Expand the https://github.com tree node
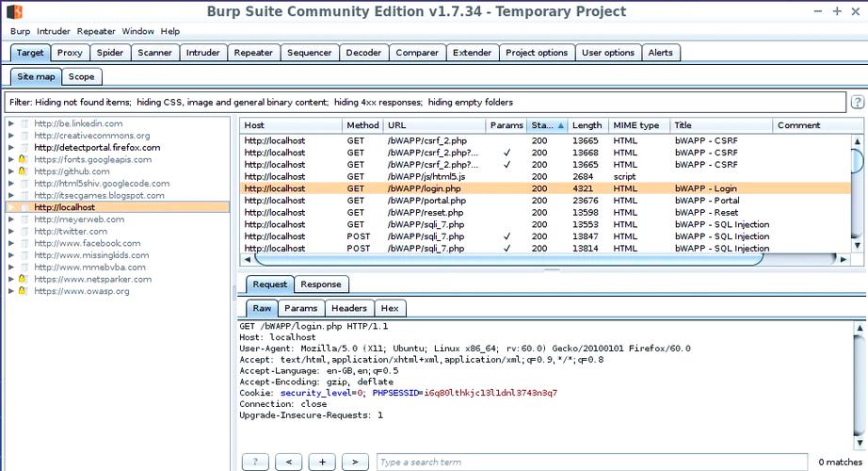Image resolution: width=868 pixels, height=471 pixels. coord(11,171)
